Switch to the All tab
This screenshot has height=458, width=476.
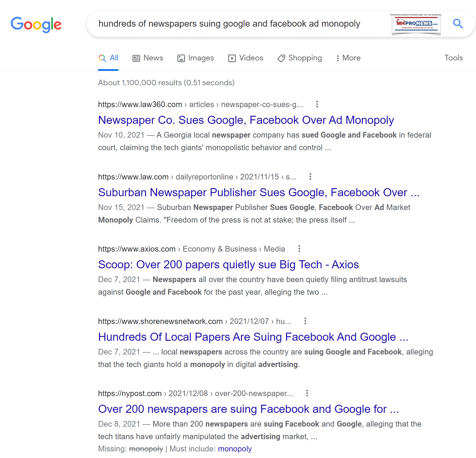[108, 58]
